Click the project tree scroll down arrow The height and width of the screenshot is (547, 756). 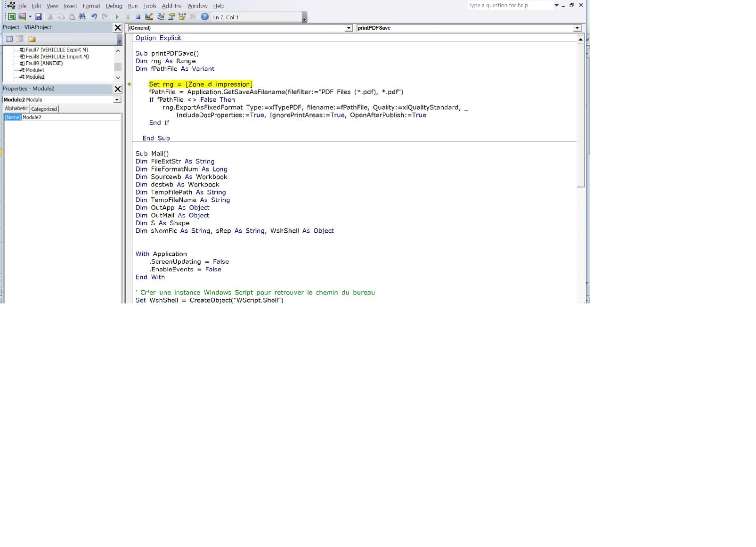coord(118,78)
